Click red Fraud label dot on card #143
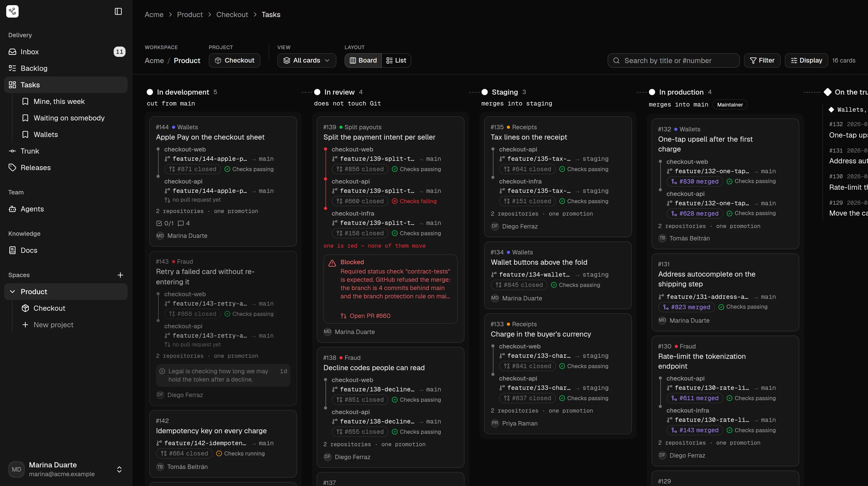Image resolution: width=868 pixels, height=486 pixels. tap(174, 262)
